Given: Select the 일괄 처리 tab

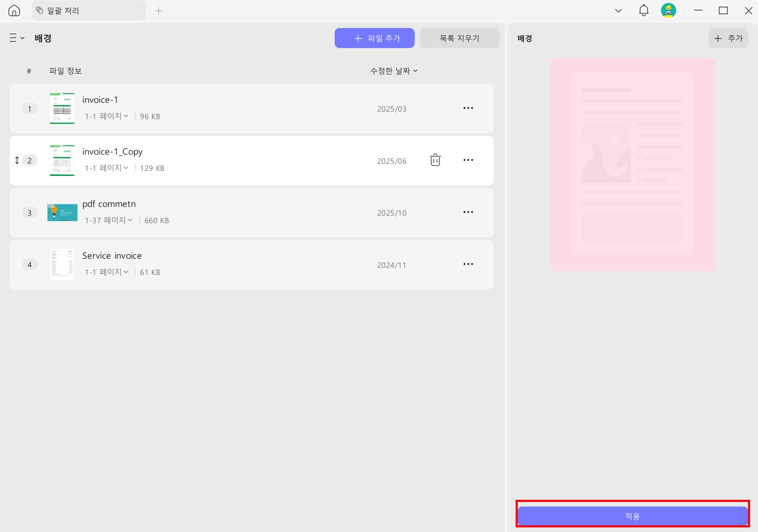Looking at the screenshot, I should click(89, 10).
